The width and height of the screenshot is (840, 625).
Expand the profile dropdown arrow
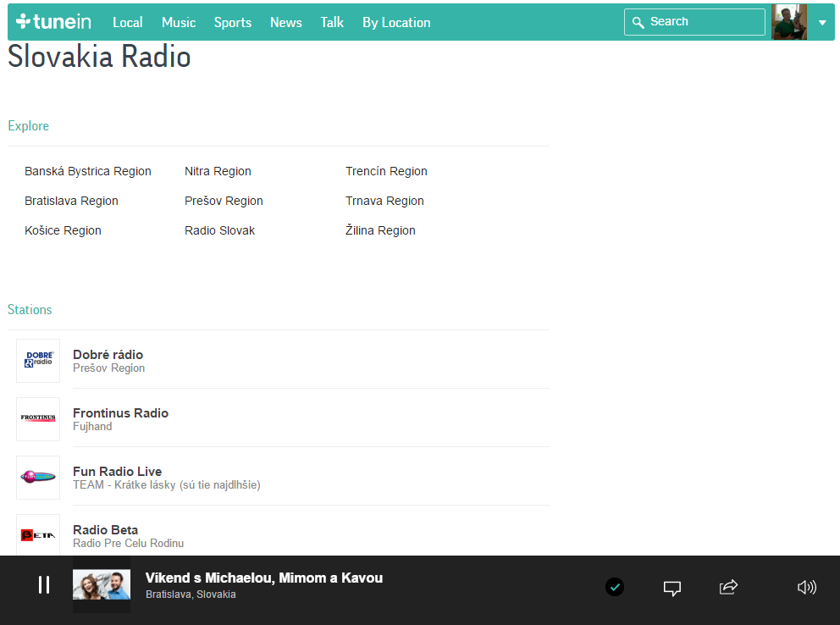click(x=822, y=23)
